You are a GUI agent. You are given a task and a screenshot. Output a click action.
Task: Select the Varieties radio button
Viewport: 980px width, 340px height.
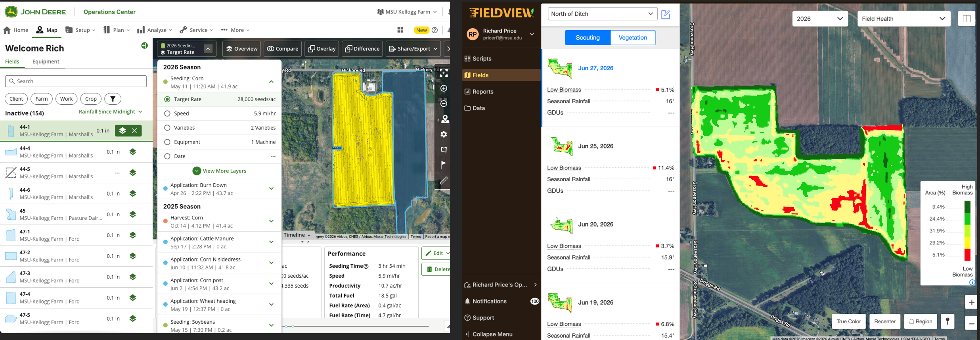click(x=167, y=128)
